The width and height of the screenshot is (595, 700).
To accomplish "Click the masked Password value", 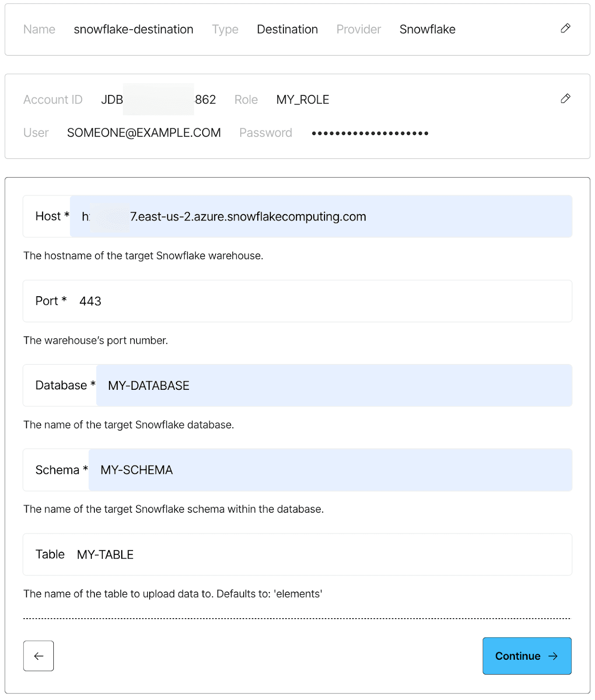I will pyautogui.click(x=370, y=133).
